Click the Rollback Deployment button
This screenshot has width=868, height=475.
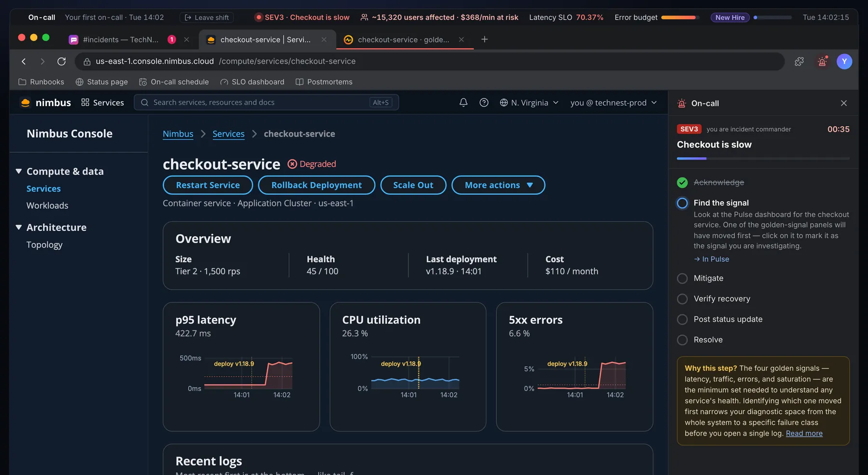click(316, 185)
